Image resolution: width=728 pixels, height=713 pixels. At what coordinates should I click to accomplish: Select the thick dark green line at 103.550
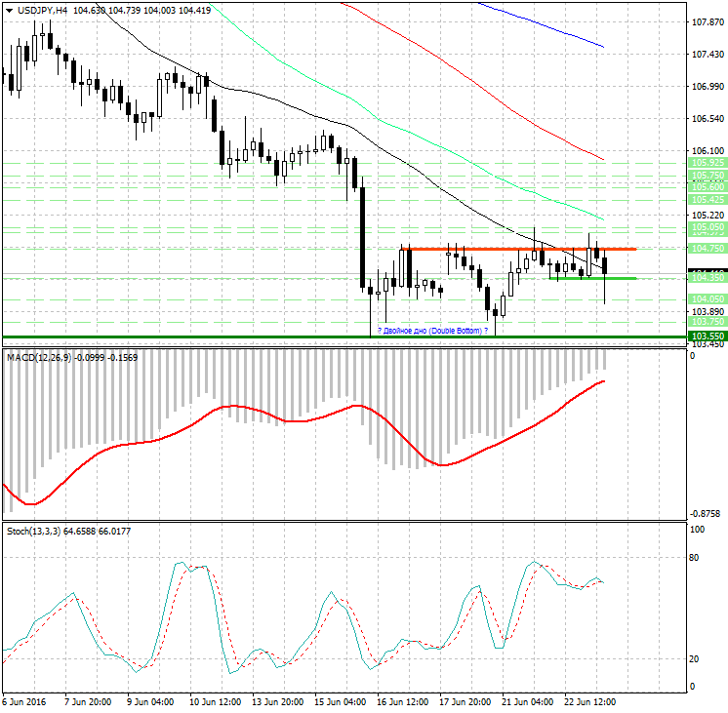pos(344,337)
